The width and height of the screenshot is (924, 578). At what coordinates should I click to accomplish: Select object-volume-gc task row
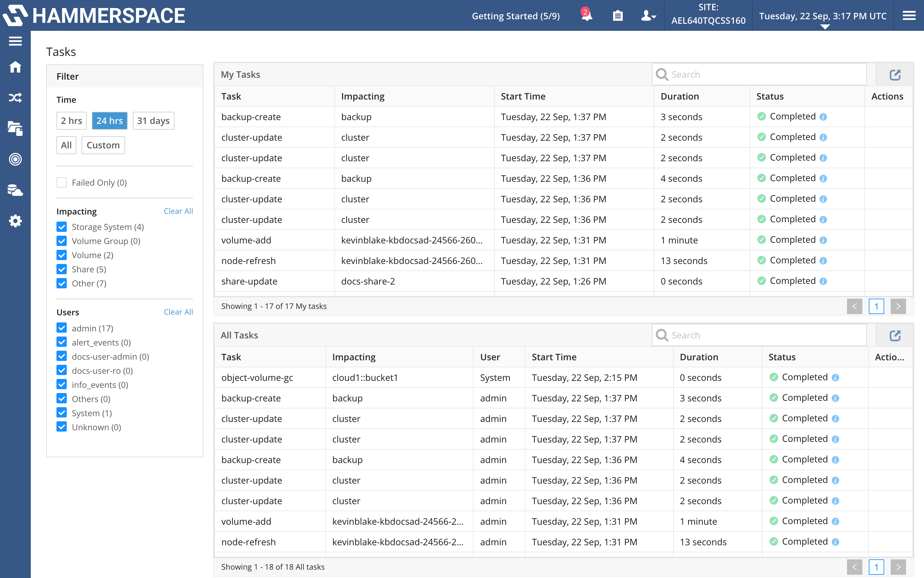(x=564, y=378)
